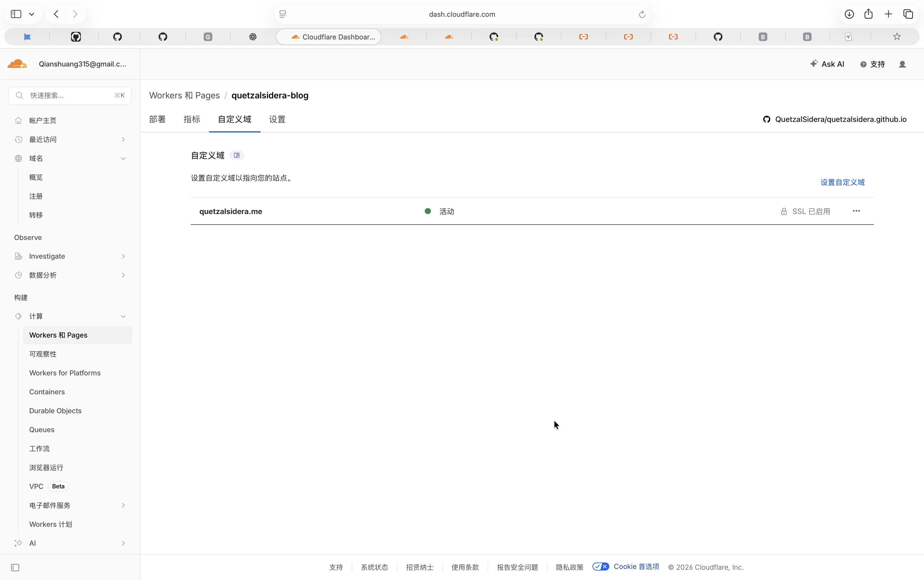Open 可观察性 in sidebar
This screenshot has height=580, width=924.
[x=43, y=354]
